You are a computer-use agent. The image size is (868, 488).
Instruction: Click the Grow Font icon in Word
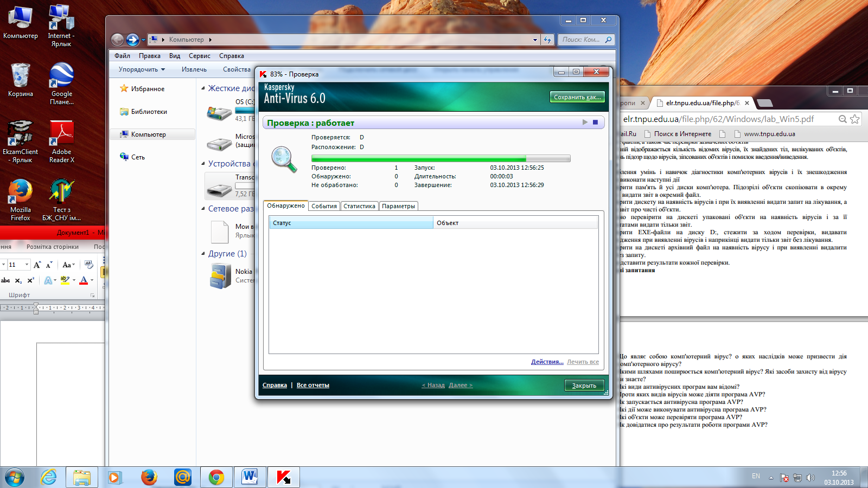pyautogui.click(x=37, y=265)
